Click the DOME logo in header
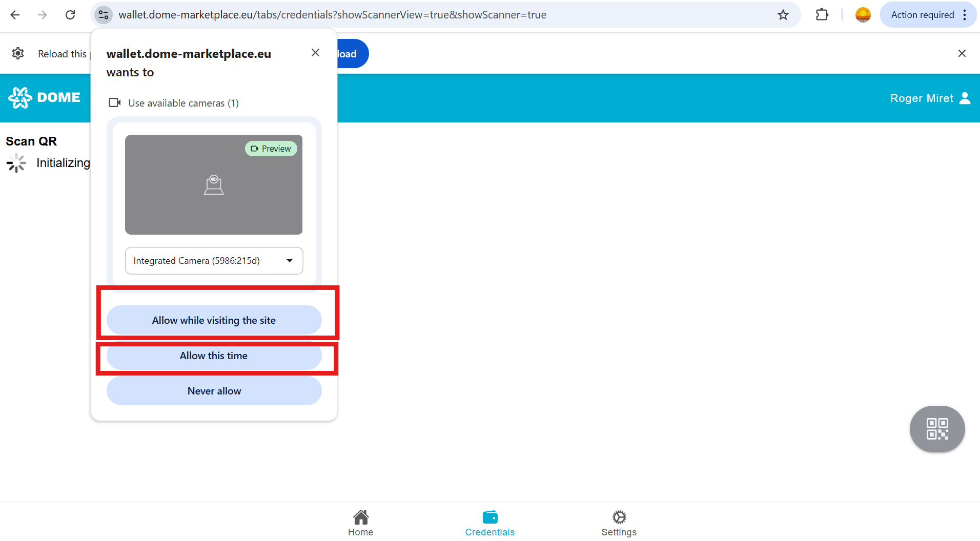This screenshot has width=980, height=541. [45, 97]
